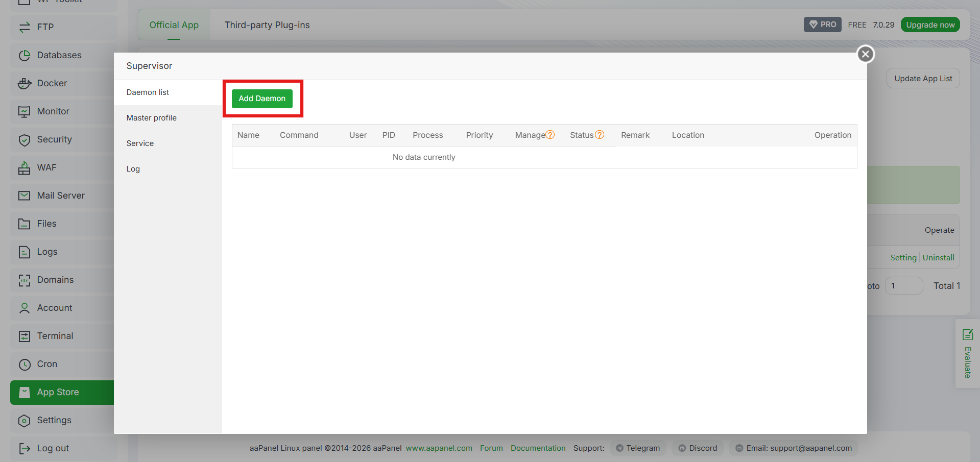
Task: Click the Upgrade now button
Action: (930, 25)
